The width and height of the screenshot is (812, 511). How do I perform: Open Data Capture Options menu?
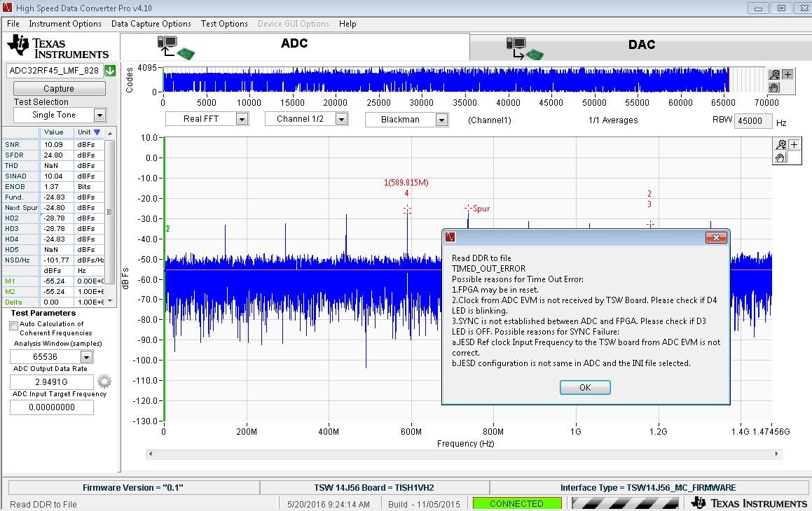coord(151,24)
